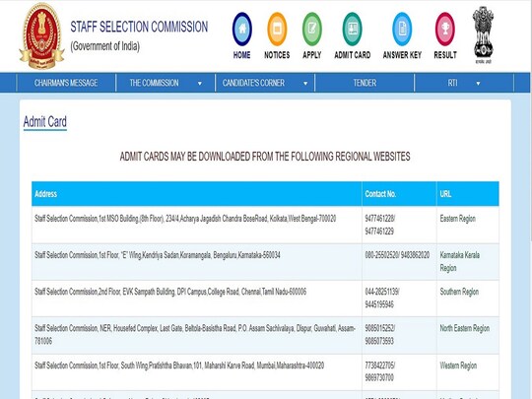Open the North Eastern Region link
Screen dimensions: 532x399
coord(464,328)
